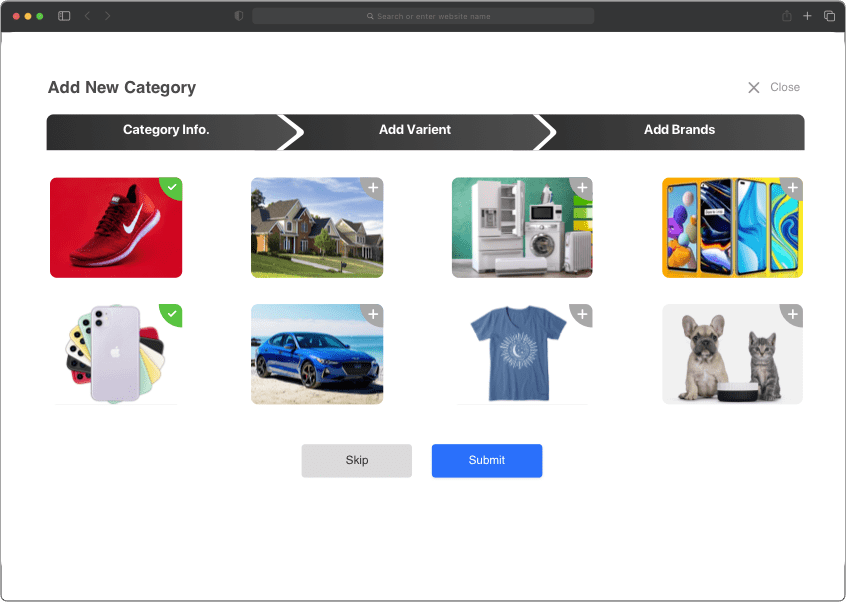Click the Close text label
Image resolution: width=846 pixels, height=602 pixels.
[785, 87]
